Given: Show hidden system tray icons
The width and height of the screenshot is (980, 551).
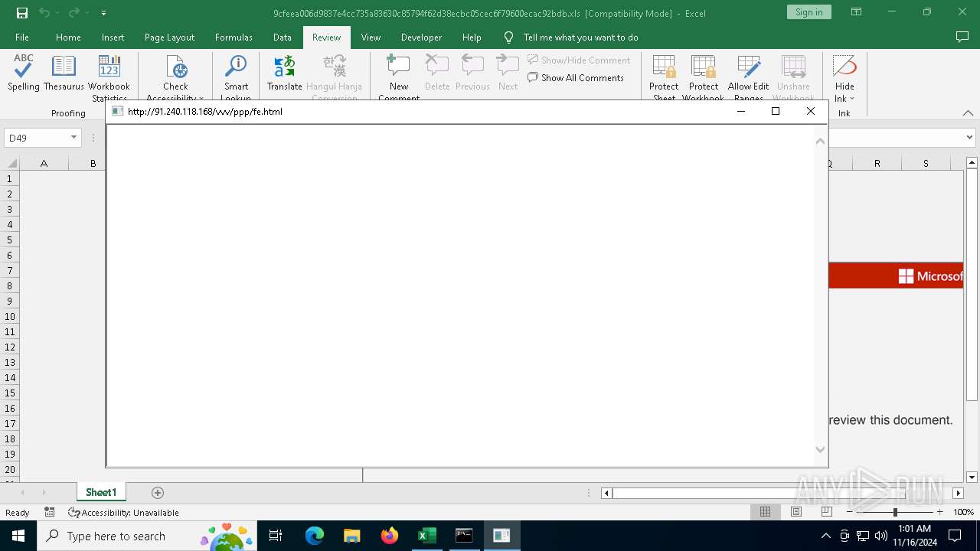Looking at the screenshot, I should 825,536.
